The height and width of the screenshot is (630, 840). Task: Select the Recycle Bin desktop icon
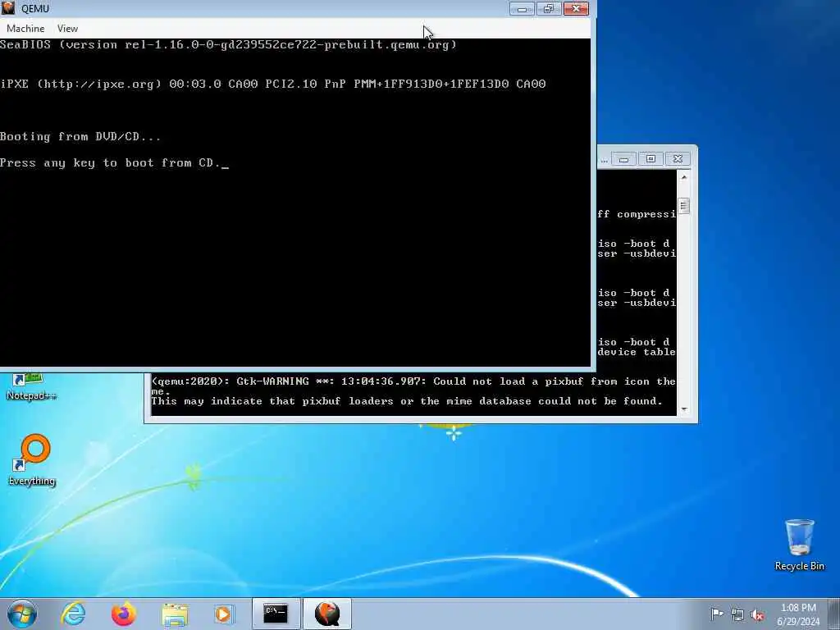coord(799,545)
